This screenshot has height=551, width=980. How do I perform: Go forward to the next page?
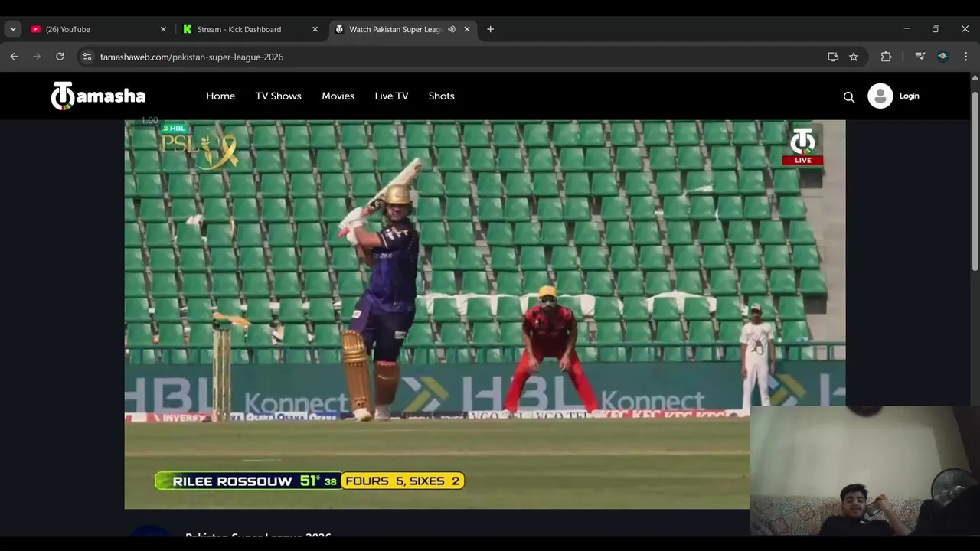(37, 57)
